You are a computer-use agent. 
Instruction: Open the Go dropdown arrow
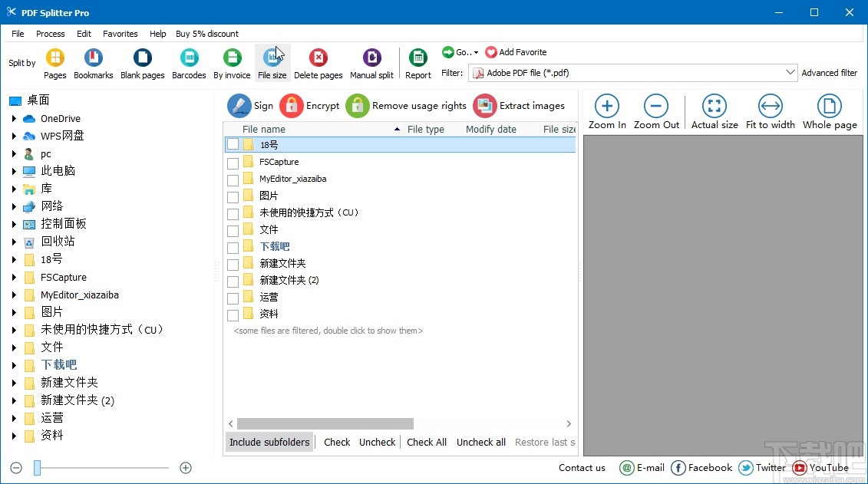pos(476,53)
